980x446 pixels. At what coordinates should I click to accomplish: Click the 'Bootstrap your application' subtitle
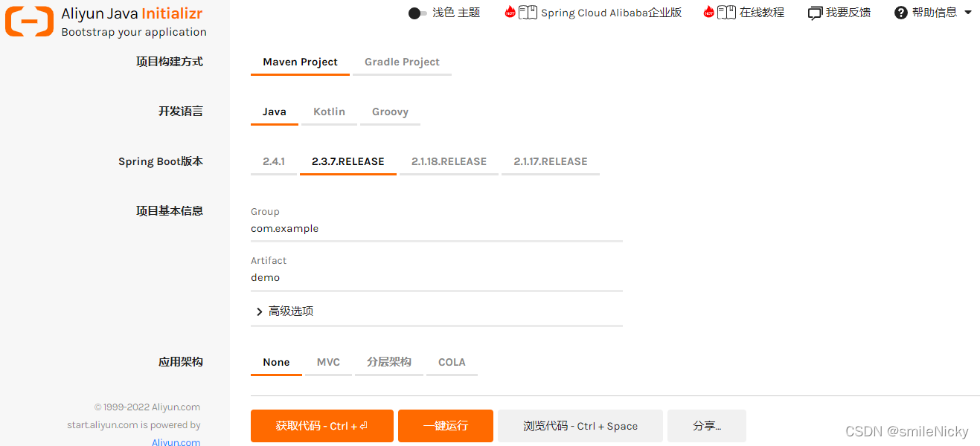click(x=134, y=32)
